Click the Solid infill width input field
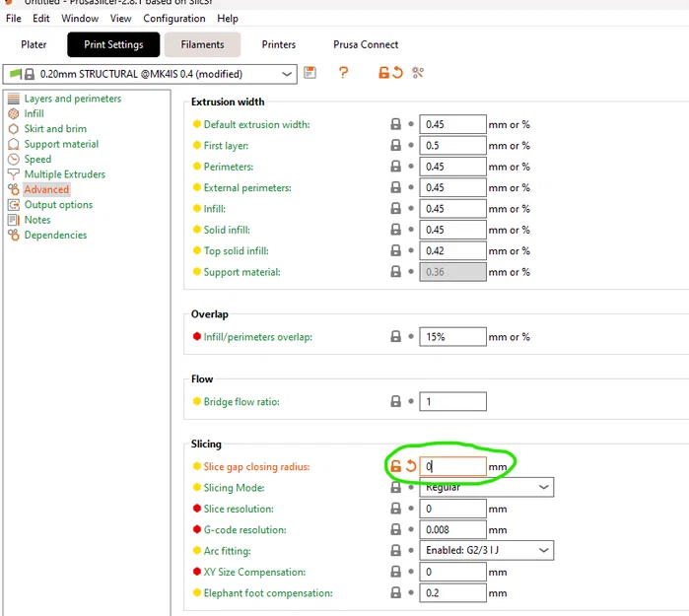Screen dimensions: 689x616 tap(453, 230)
